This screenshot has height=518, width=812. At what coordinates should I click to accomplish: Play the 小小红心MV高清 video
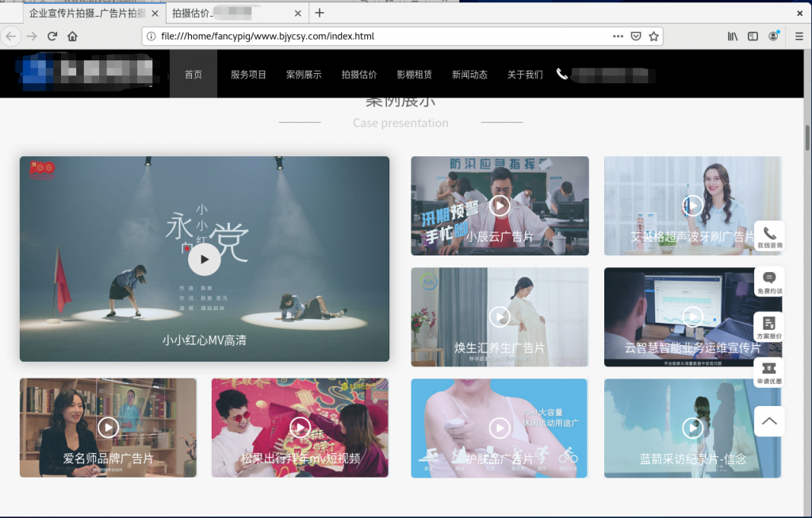tap(204, 259)
